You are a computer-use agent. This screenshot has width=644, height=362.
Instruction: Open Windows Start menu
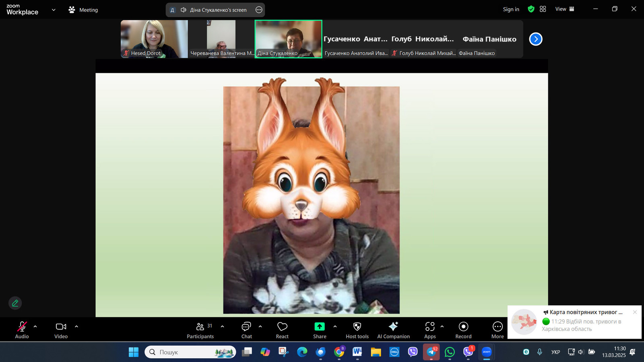coord(134,352)
